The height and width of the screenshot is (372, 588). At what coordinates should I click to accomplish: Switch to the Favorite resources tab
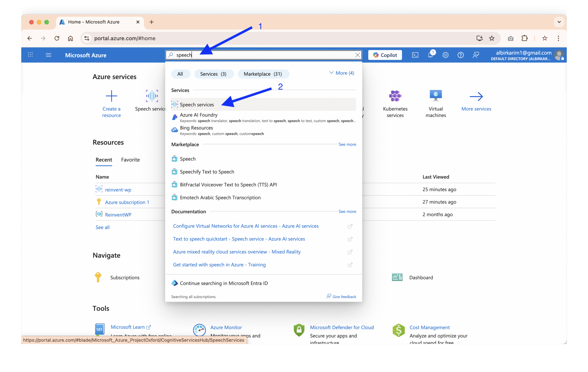pyautogui.click(x=130, y=160)
